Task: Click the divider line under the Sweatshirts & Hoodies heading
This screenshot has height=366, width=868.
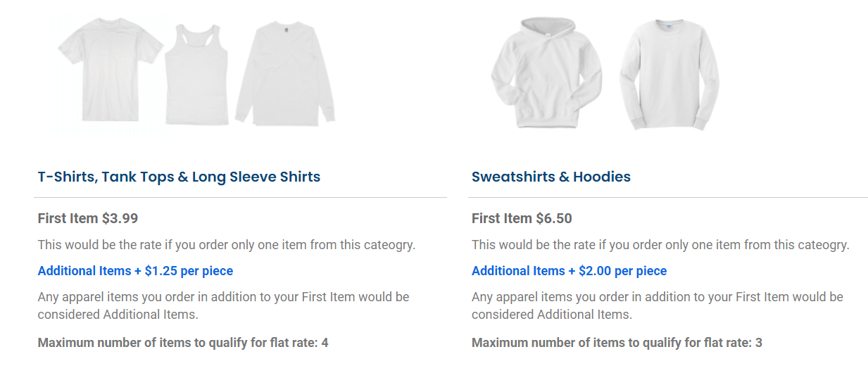Action: pyautogui.click(x=667, y=198)
